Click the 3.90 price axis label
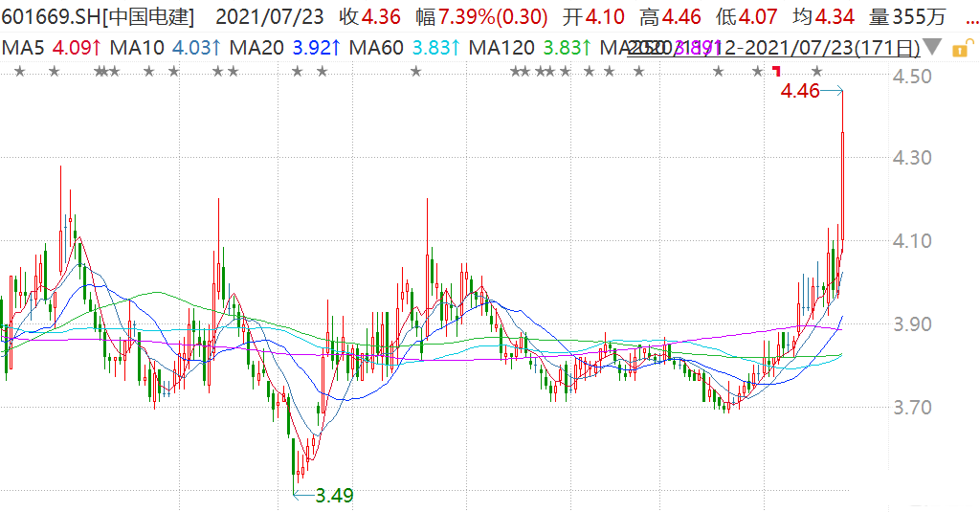The width and height of the screenshot is (980, 512). (912, 324)
